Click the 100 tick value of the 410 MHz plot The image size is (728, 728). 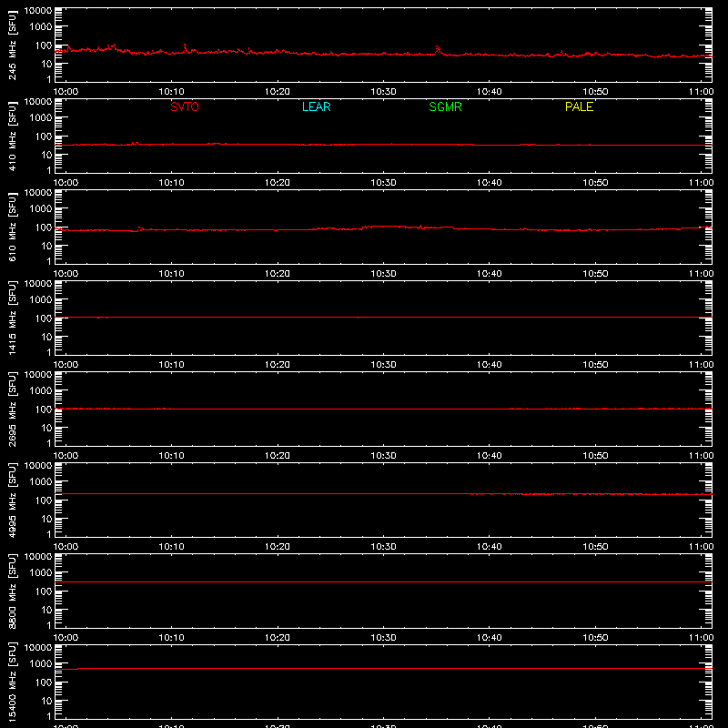[x=44, y=136]
